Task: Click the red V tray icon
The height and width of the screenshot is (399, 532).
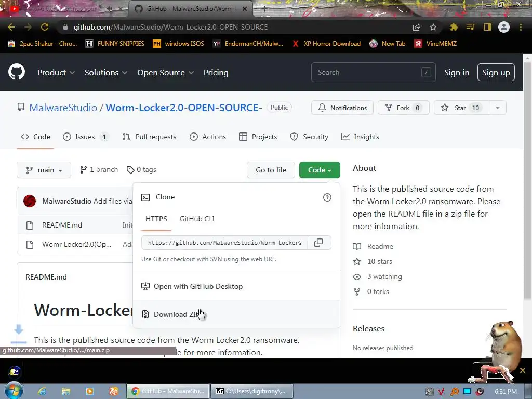Action: (441, 392)
